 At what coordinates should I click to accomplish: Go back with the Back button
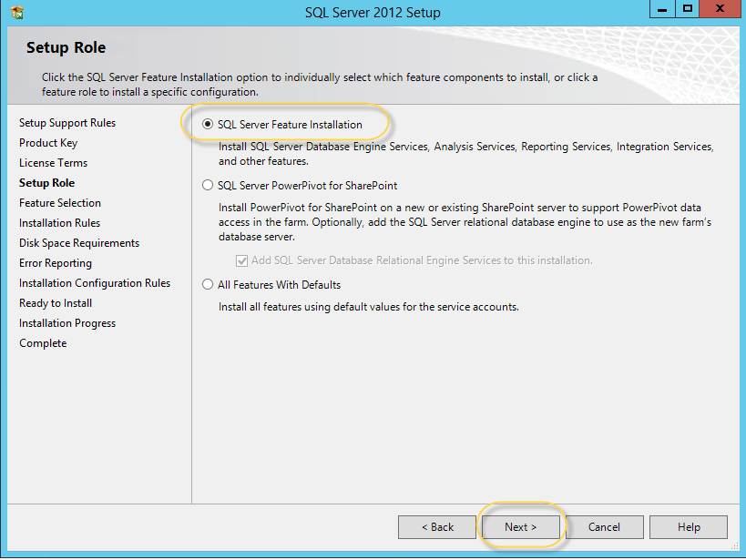point(437,527)
